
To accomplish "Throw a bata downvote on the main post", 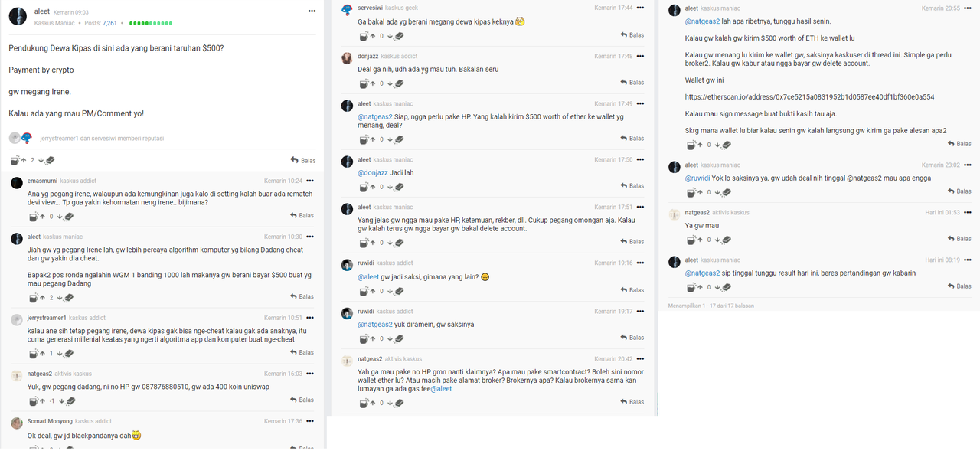I will click(48, 160).
